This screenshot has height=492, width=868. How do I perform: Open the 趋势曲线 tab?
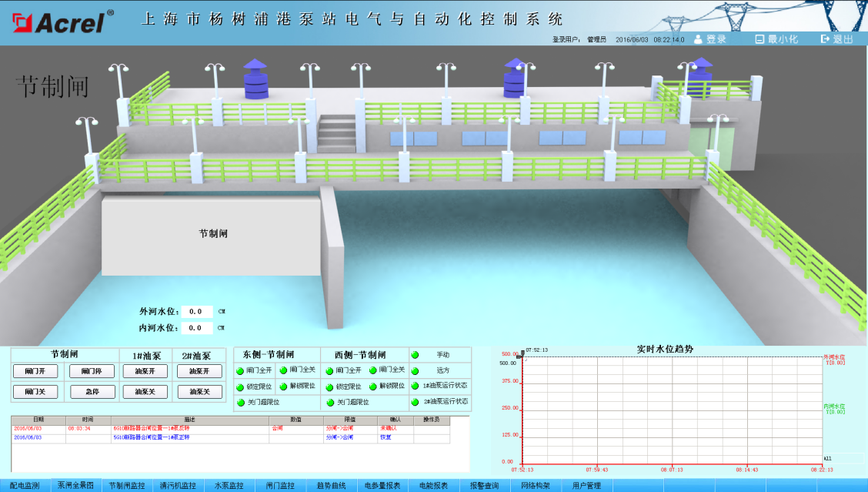(x=332, y=486)
